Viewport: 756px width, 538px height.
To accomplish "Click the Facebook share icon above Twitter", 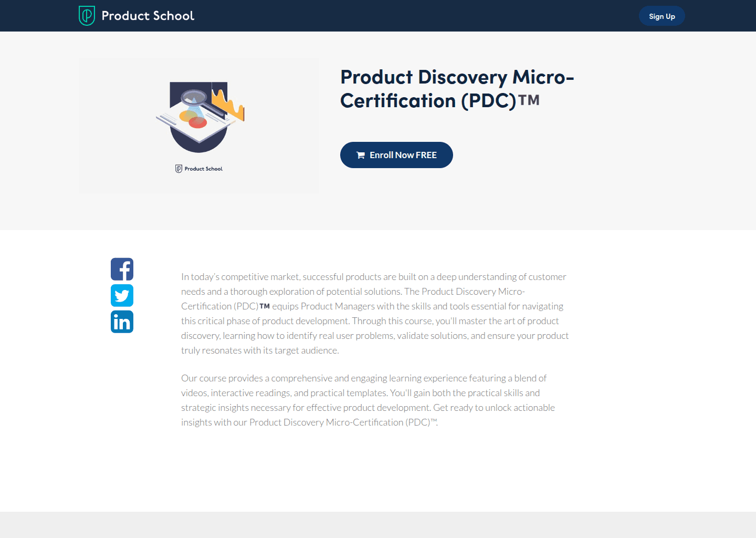I will 122,269.
